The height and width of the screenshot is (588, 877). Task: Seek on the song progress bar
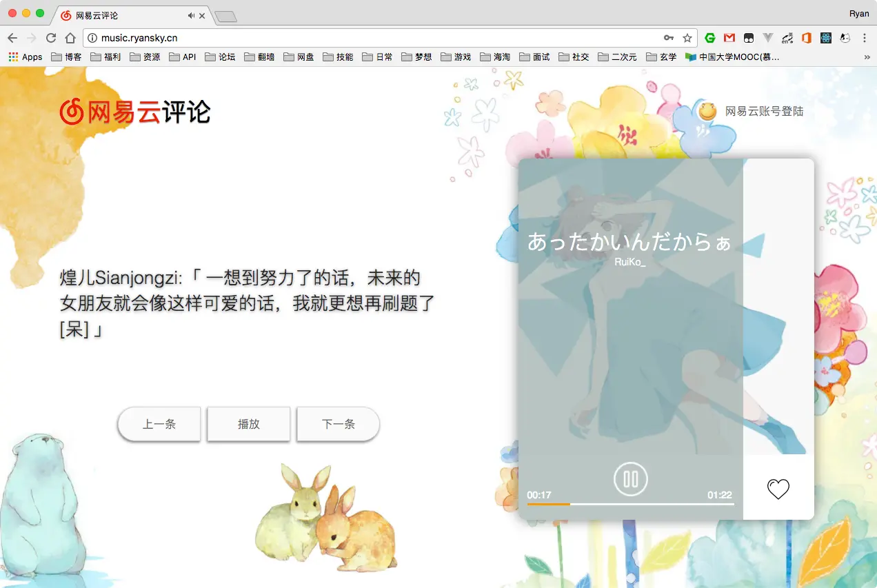(631, 504)
